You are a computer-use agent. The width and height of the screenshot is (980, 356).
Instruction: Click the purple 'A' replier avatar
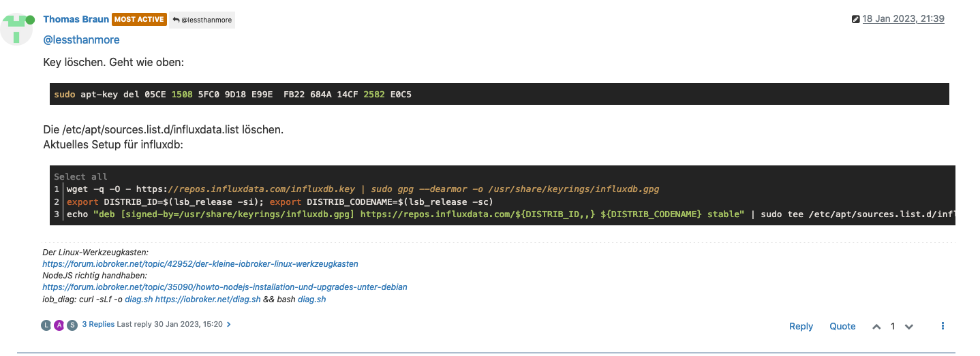tap(59, 325)
